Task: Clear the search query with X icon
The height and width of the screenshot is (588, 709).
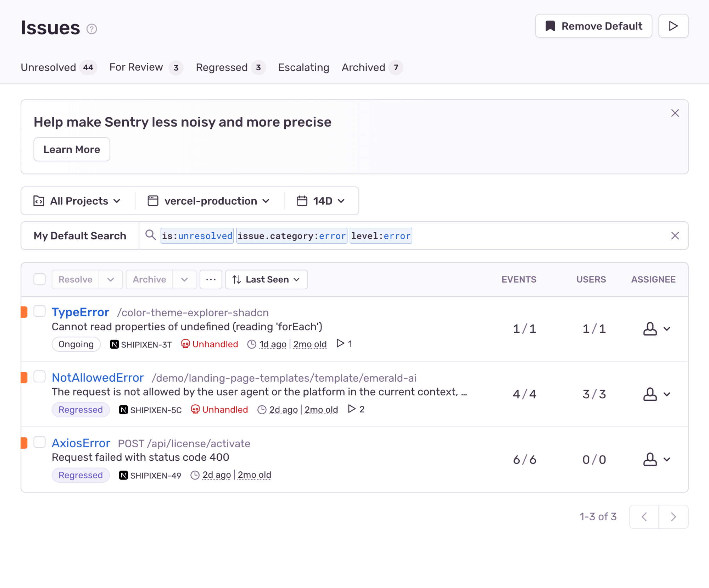Action: pyautogui.click(x=675, y=236)
